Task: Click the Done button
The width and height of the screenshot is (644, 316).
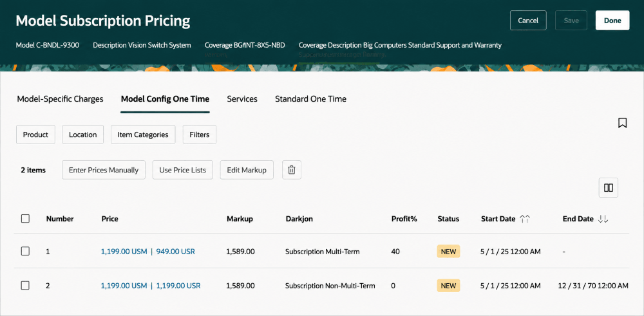Action: (x=612, y=21)
